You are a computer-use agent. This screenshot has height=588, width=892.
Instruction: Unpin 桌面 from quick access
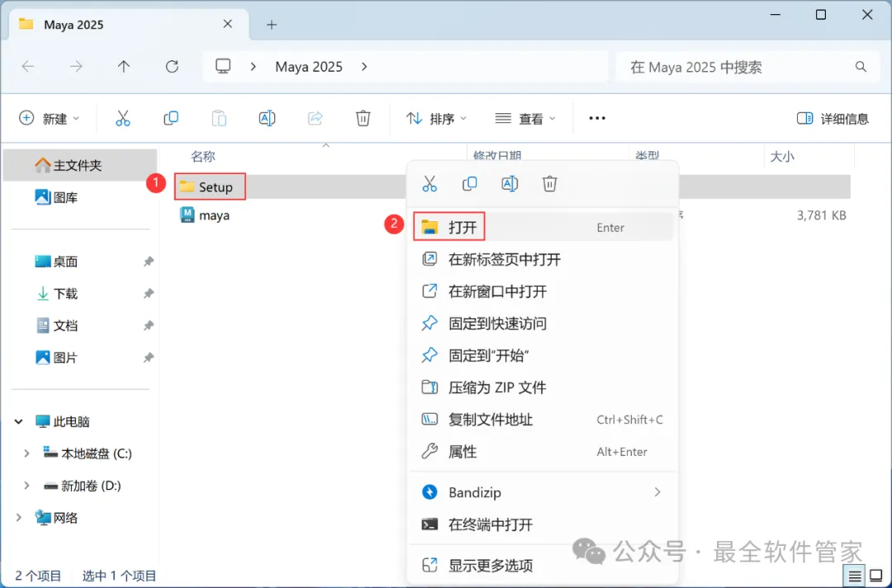148,262
